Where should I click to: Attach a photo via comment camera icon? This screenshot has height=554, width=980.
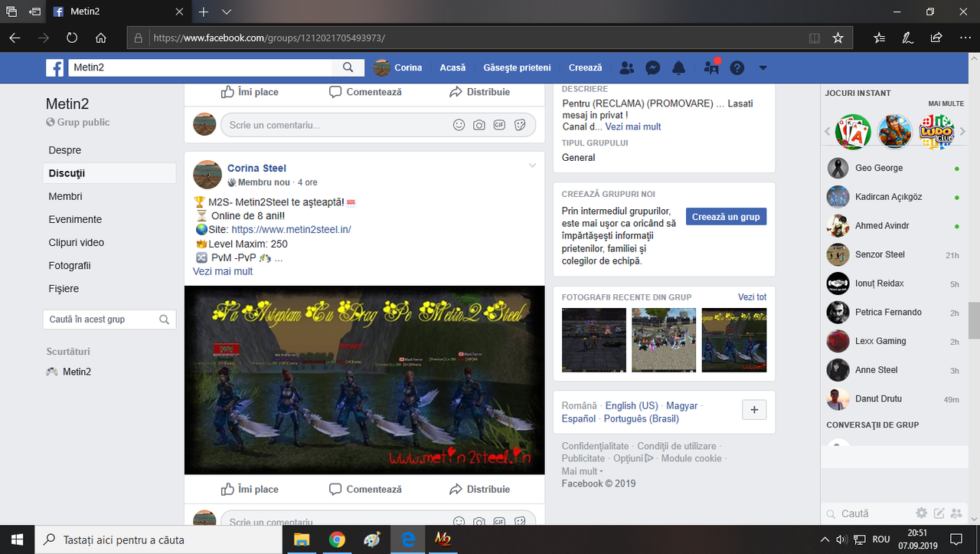(x=479, y=125)
